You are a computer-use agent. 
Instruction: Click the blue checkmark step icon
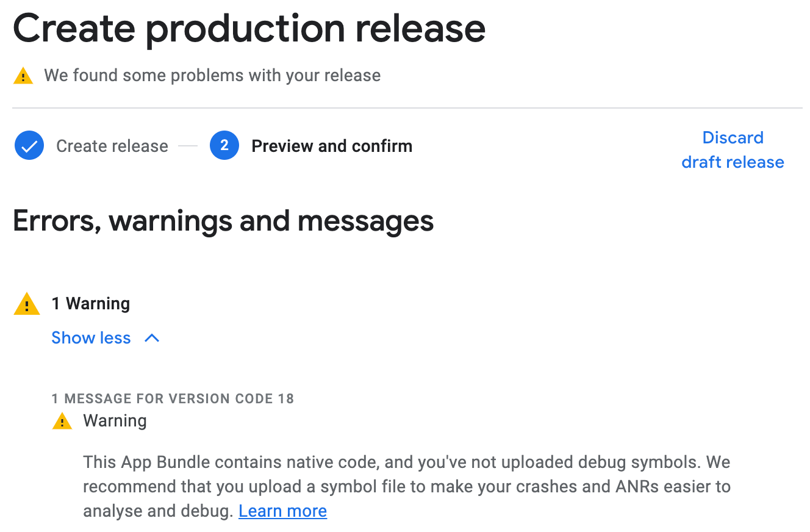29,146
